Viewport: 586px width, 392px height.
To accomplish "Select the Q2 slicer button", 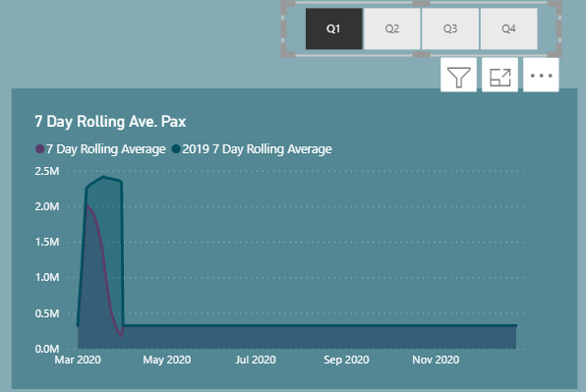I will [x=392, y=28].
